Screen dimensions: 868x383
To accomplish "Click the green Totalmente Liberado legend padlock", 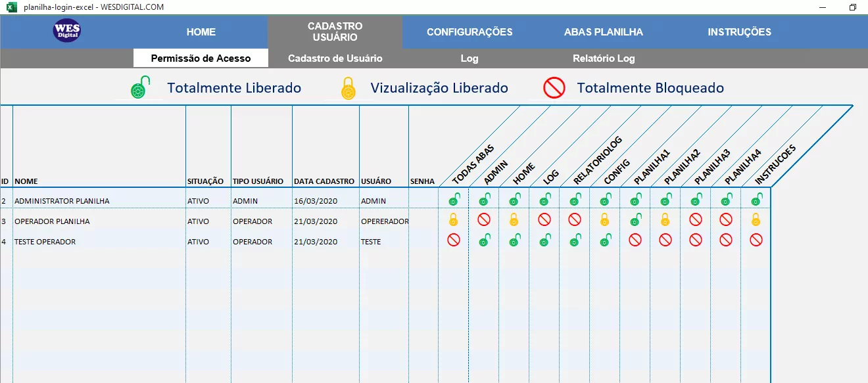I will tap(140, 88).
